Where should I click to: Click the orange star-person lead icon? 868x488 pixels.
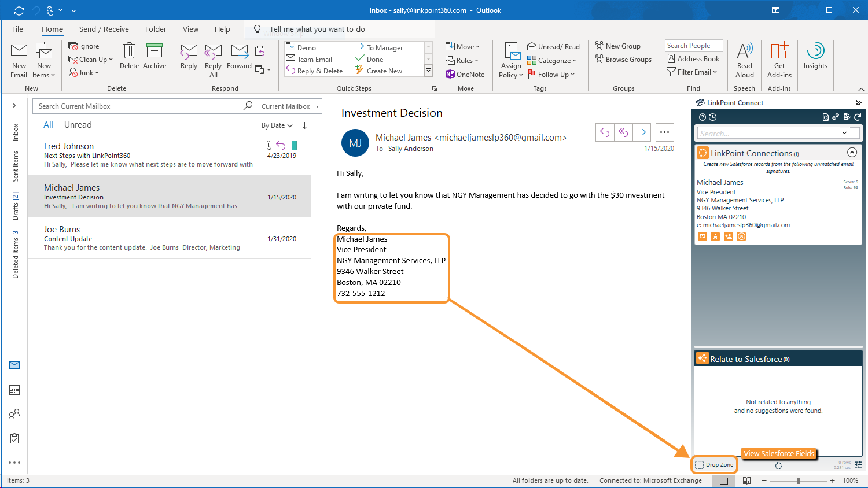[715, 236]
